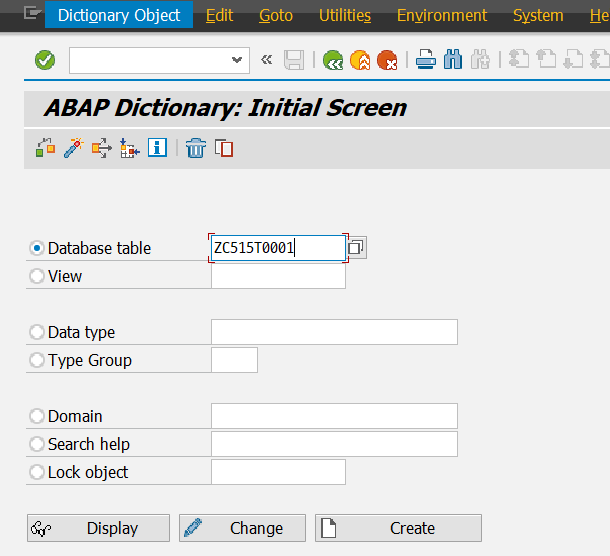This screenshot has height=556, width=610.
Task: Select the Data type radio button
Action: [x=37, y=332]
